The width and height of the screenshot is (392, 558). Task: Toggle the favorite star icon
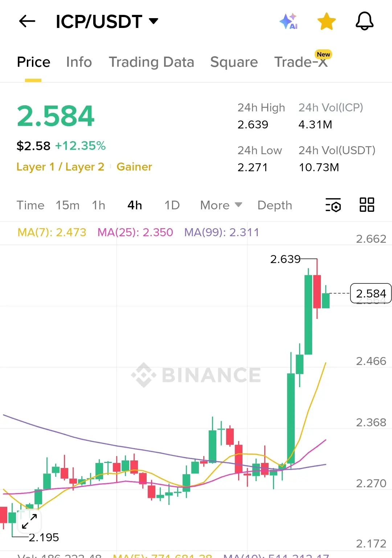tap(327, 21)
